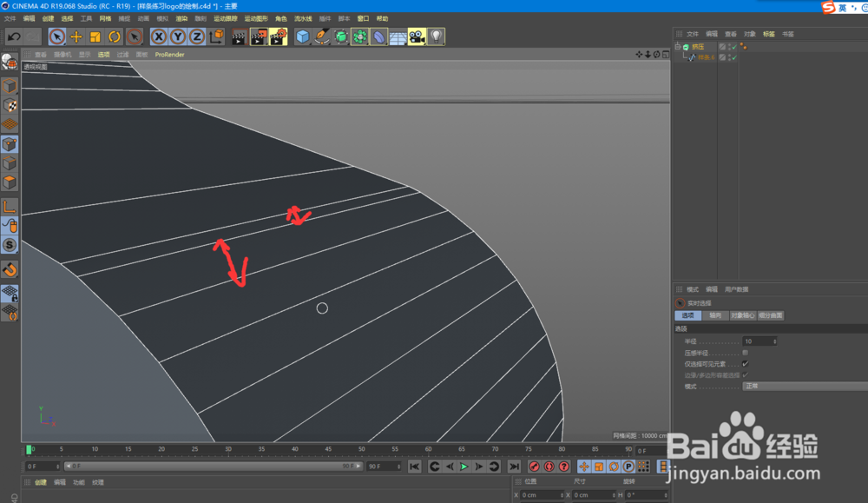This screenshot has height=503, width=868.
Task: Collapse the 挤压 object hierarchy
Action: [x=677, y=46]
